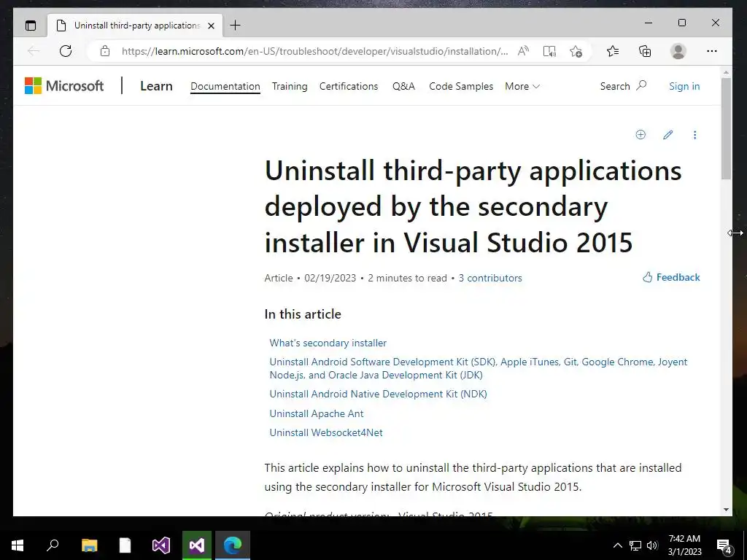Select the Training nav item
Screen dimensions: 747x560
[x=290, y=86]
